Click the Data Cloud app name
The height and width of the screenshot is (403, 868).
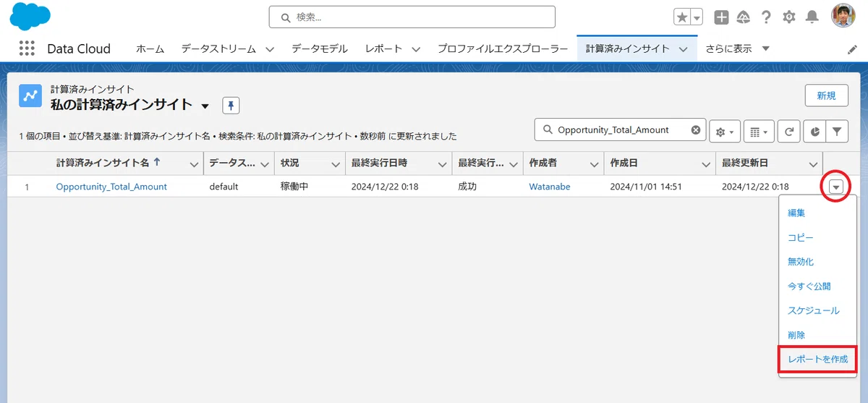click(79, 49)
